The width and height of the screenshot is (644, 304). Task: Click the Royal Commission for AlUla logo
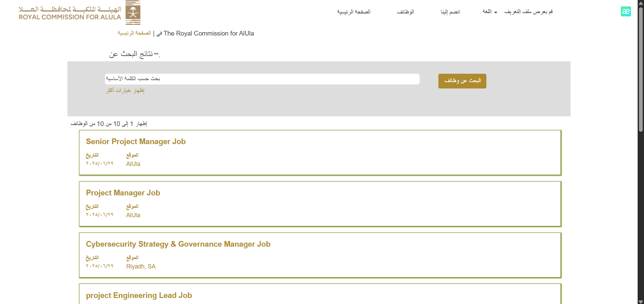point(79,13)
